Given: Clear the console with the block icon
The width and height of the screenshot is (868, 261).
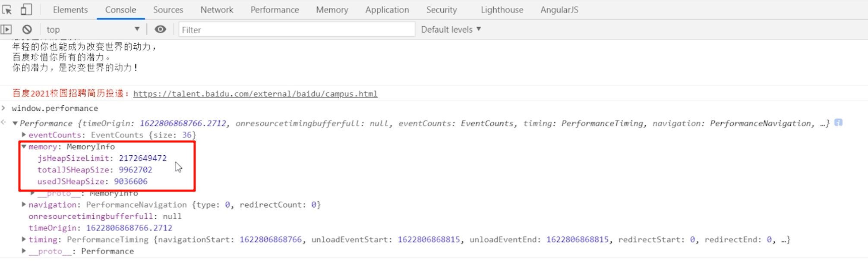Looking at the screenshot, I should click(x=27, y=29).
